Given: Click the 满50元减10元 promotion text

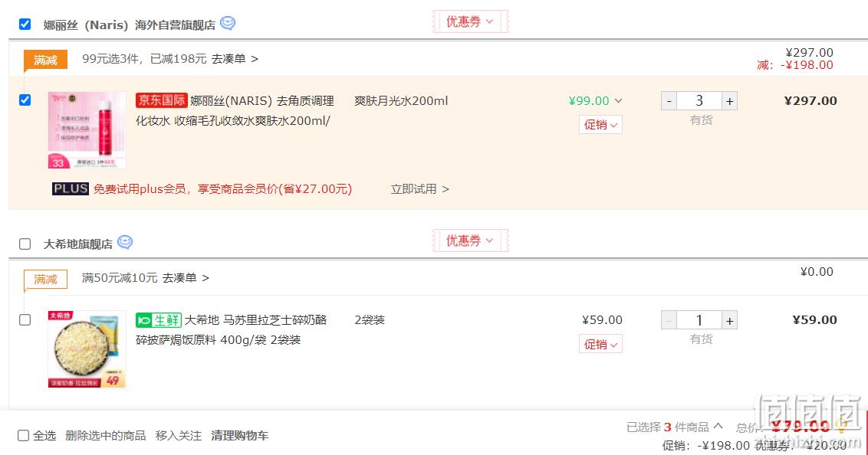Looking at the screenshot, I should pos(120,278).
